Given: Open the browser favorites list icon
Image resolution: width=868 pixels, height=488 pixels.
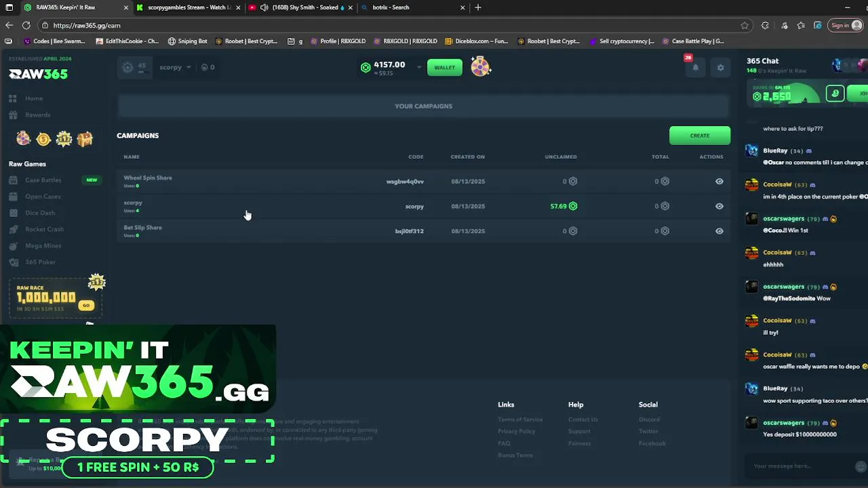Looking at the screenshot, I should pos(801,26).
